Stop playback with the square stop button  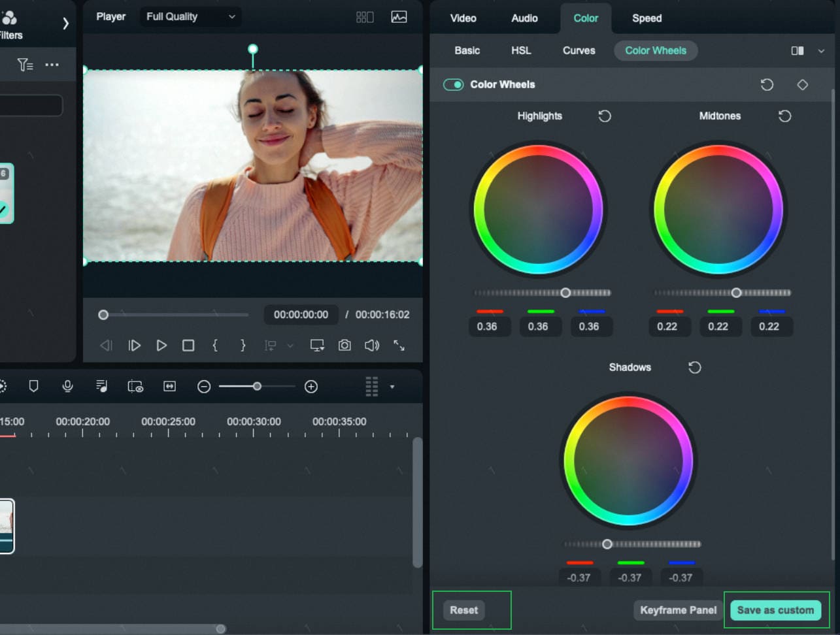188,346
